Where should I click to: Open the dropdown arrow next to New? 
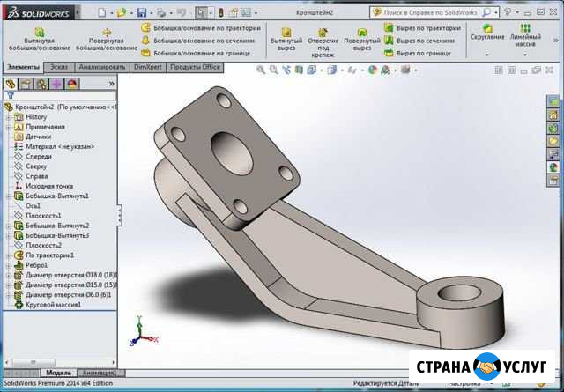[112, 13]
